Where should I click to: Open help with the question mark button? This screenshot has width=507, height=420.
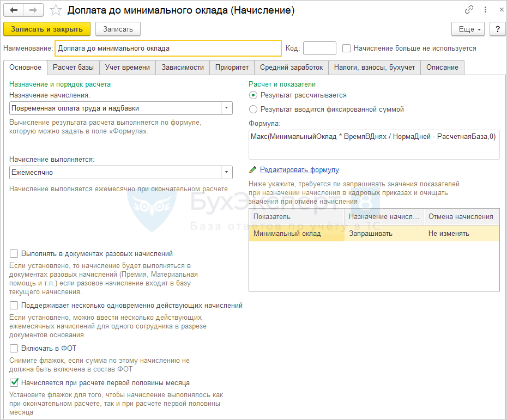497,29
